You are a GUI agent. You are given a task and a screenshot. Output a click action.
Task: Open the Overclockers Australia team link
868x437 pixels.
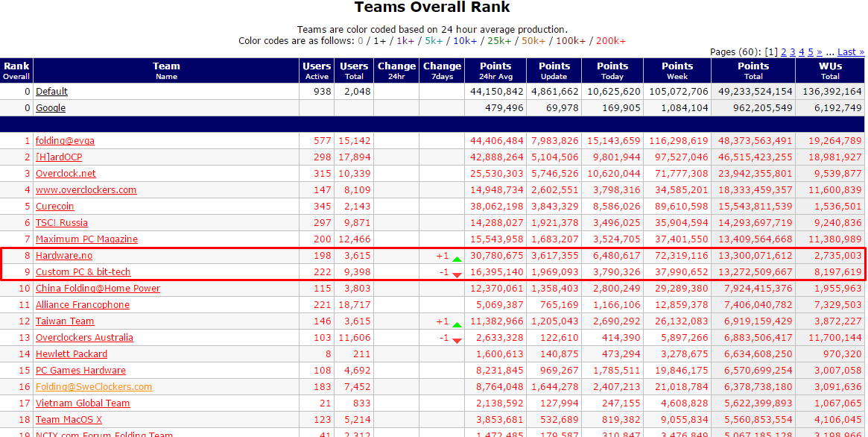[x=84, y=337]
